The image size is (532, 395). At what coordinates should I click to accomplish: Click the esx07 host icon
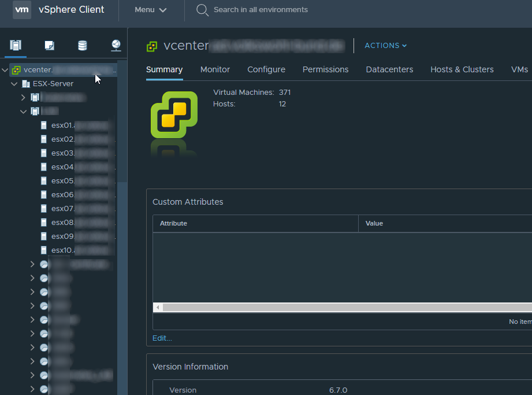pyautogui.click(x=44, y=209)
